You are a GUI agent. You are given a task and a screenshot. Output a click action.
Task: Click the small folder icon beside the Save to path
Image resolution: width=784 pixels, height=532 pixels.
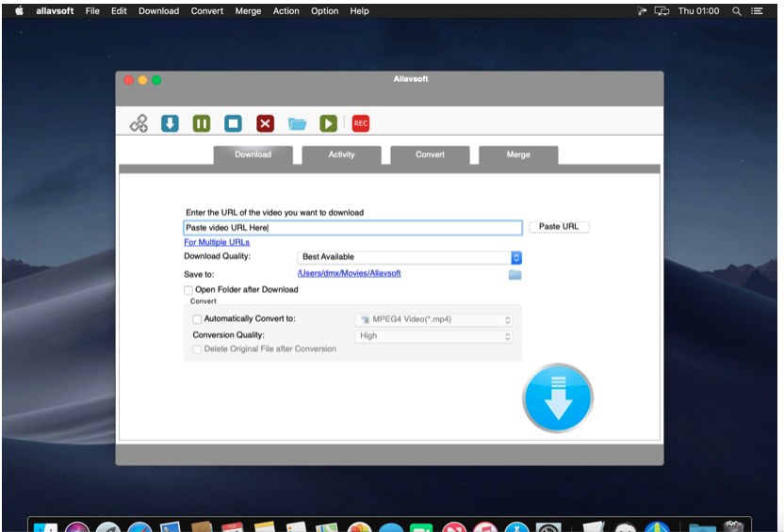pos(515,275)
